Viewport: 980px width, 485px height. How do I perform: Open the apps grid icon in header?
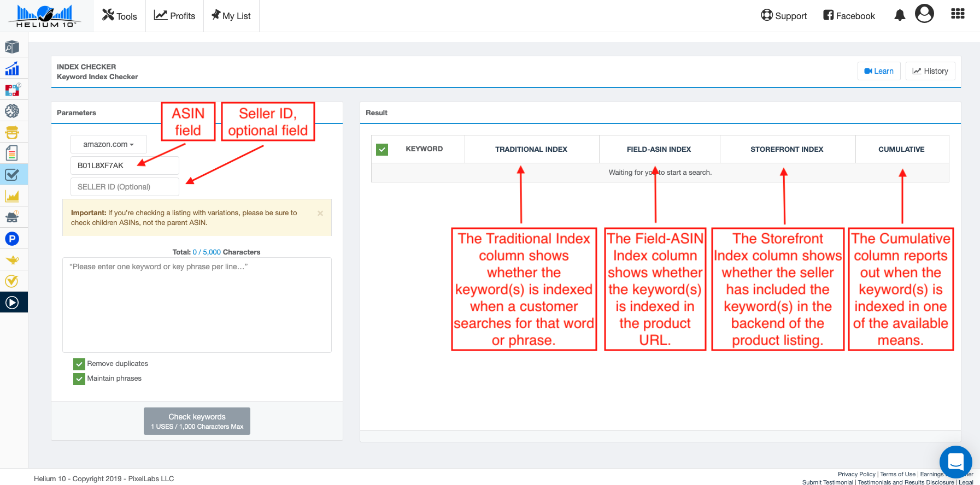pos(958,14)
